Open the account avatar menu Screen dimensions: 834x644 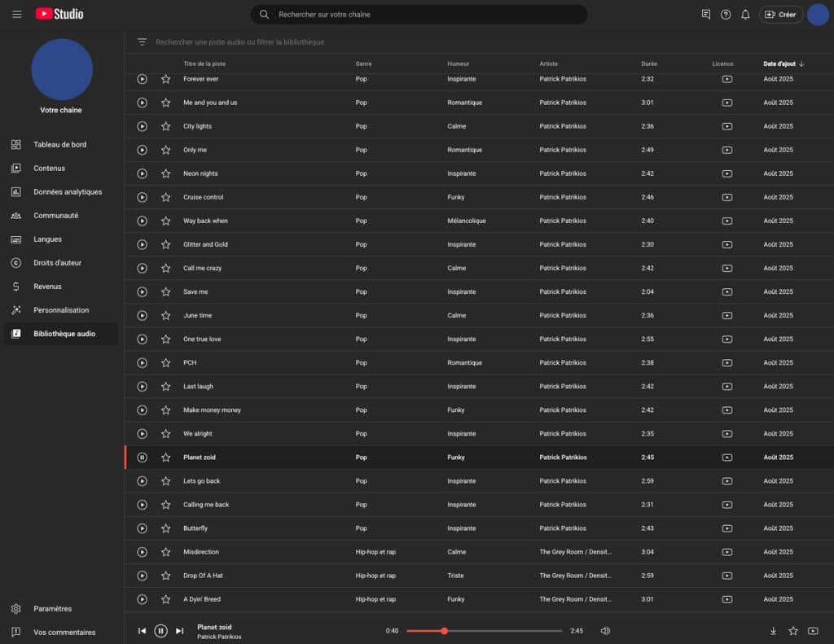pos(818,14)
